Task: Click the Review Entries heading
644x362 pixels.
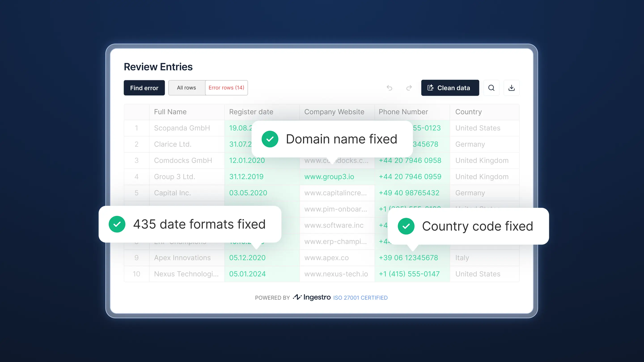Action: pos(158,67)
